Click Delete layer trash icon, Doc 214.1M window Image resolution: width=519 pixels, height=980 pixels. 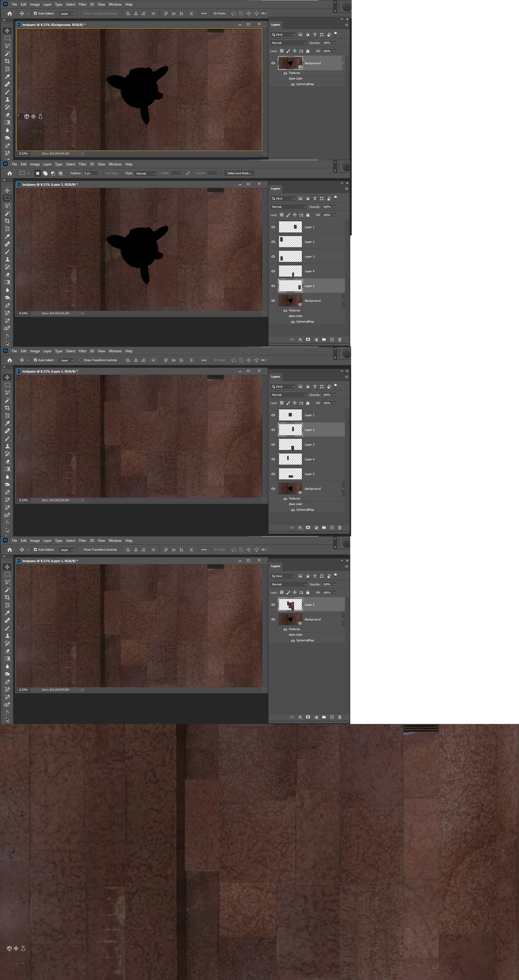340,339
